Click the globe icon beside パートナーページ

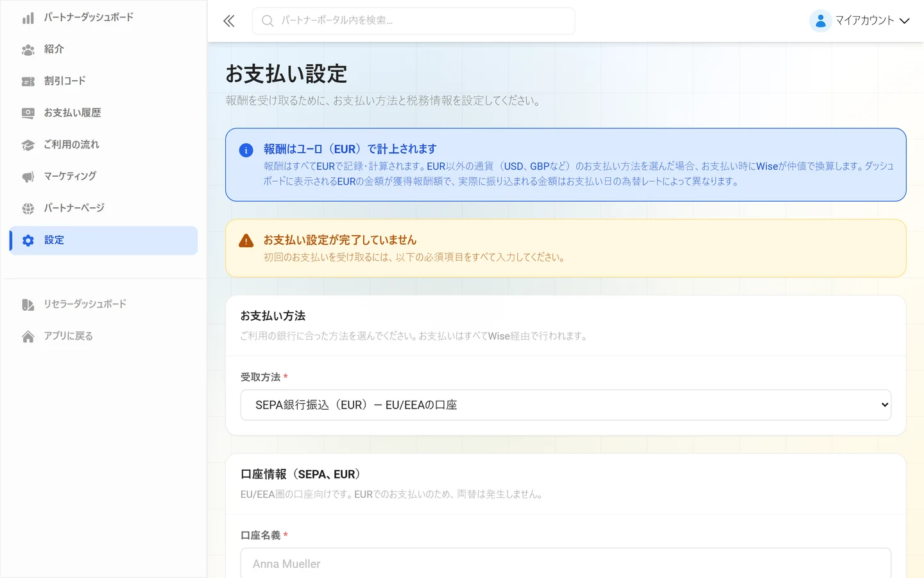[x=28, y=209]
